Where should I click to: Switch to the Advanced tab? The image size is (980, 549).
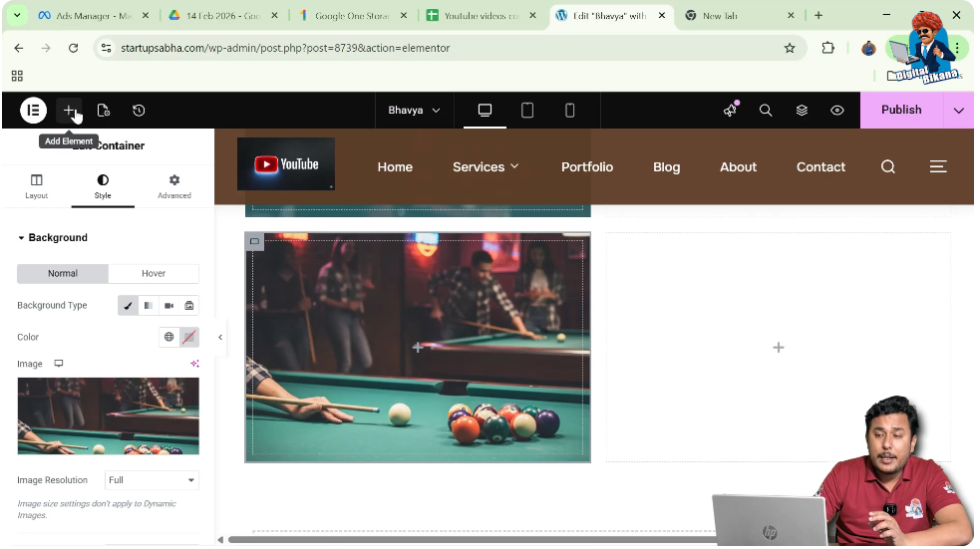click(x=174, y=186)
